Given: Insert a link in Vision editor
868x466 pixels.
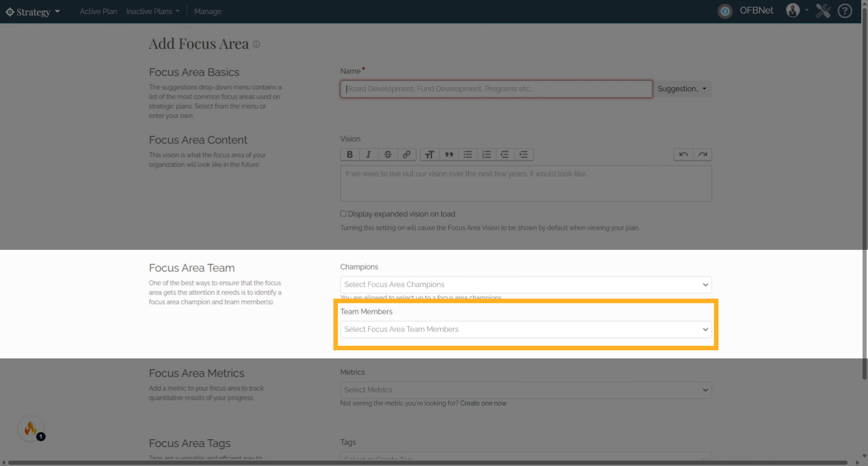Looking at the screenshot, I should click(x=407, y=155).
